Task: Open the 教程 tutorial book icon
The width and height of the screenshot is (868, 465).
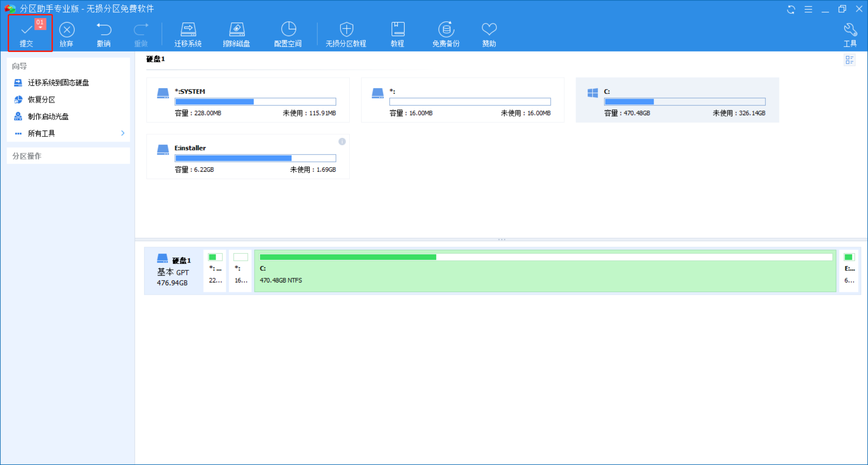Action: coord(397,30)
